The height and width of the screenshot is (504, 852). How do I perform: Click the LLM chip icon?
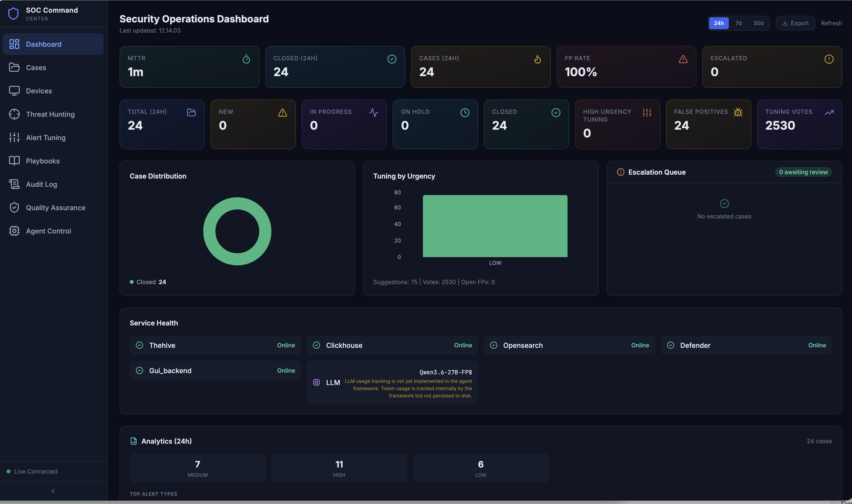(x=316, y=382)
